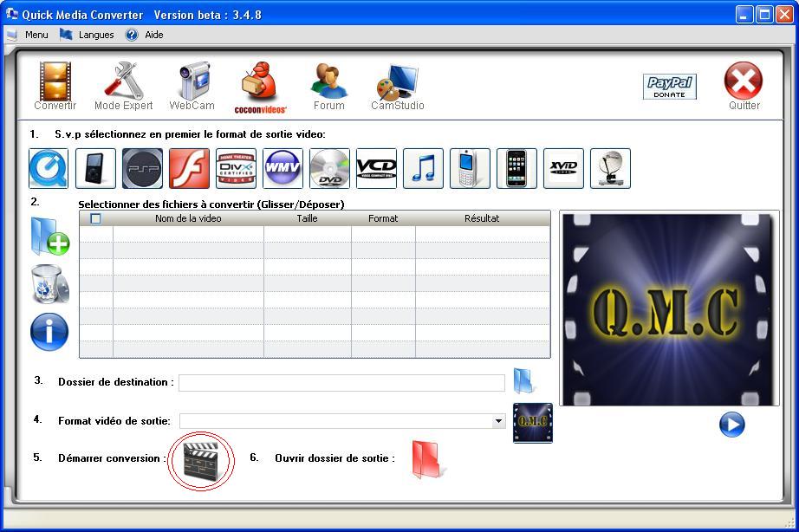
Task: Add video files with folder plus icon
Action: coord(50,237)
